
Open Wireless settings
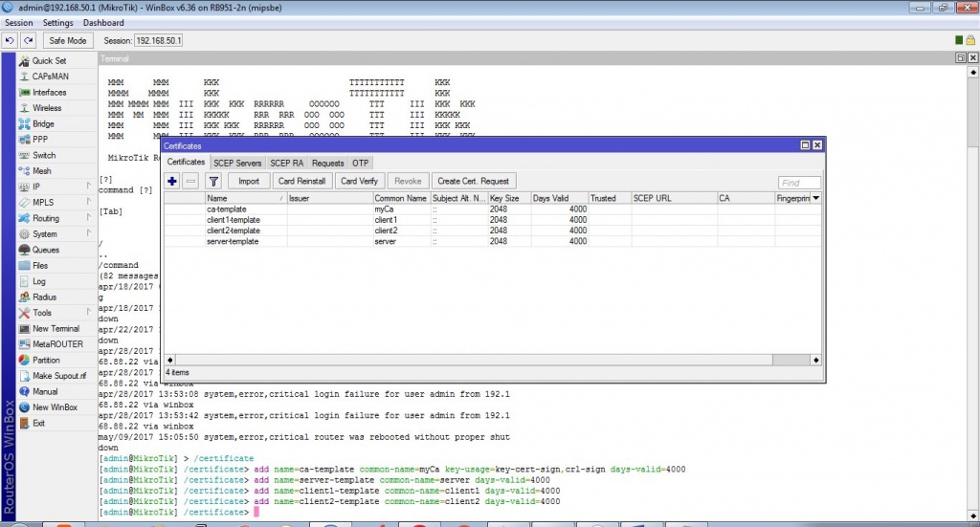point(47,108)
